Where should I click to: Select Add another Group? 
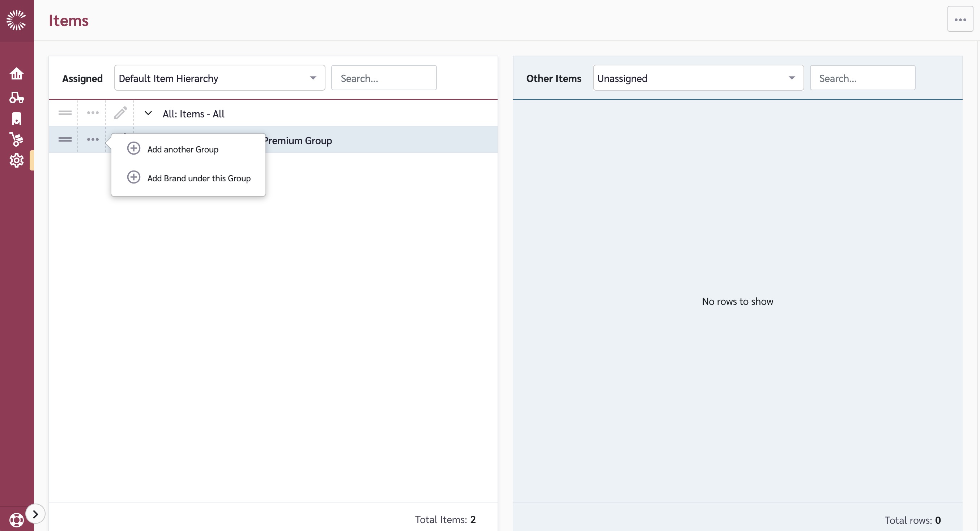[183, 149]
